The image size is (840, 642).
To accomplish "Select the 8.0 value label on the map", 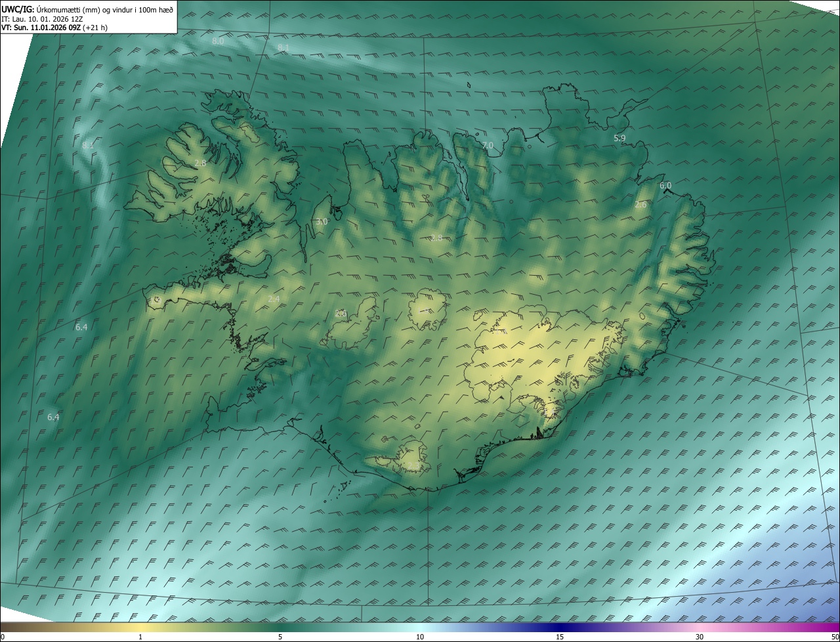I will pos(218,41).
